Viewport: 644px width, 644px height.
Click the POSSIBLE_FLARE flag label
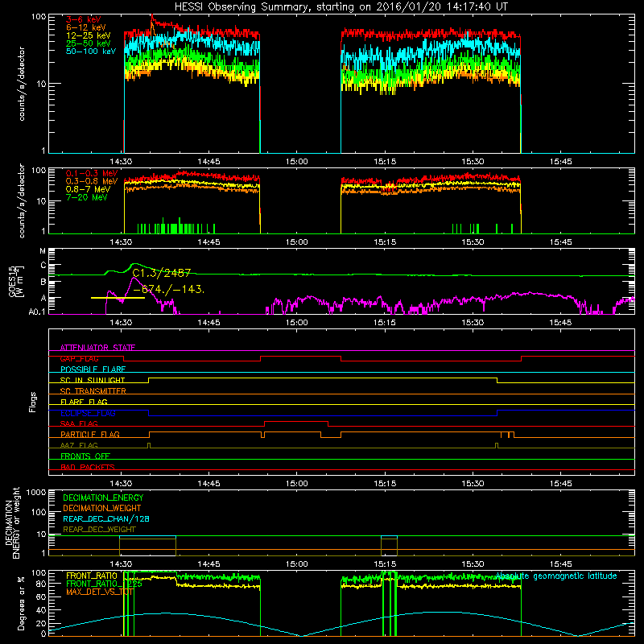93,369
